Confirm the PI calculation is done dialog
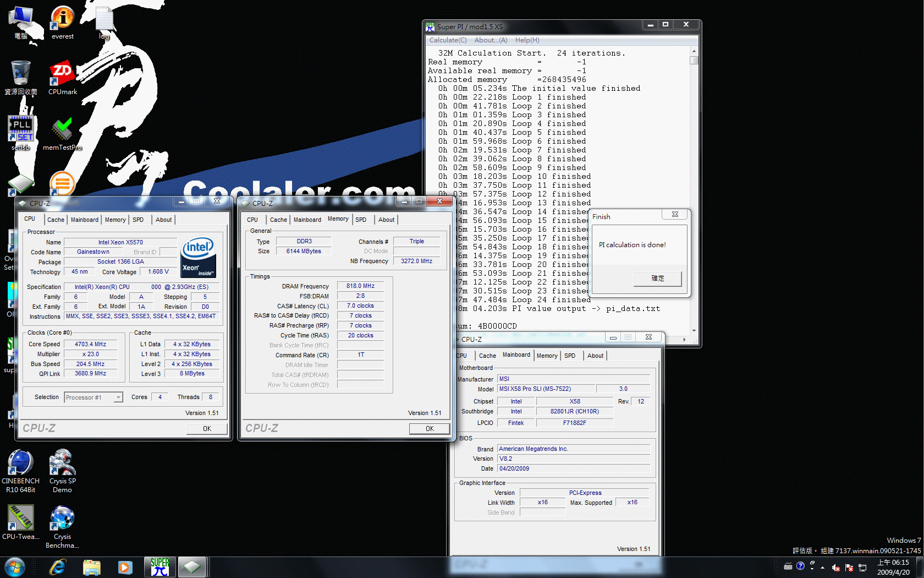924x578 pixels. pyautogui.click(x=658, y=279)
